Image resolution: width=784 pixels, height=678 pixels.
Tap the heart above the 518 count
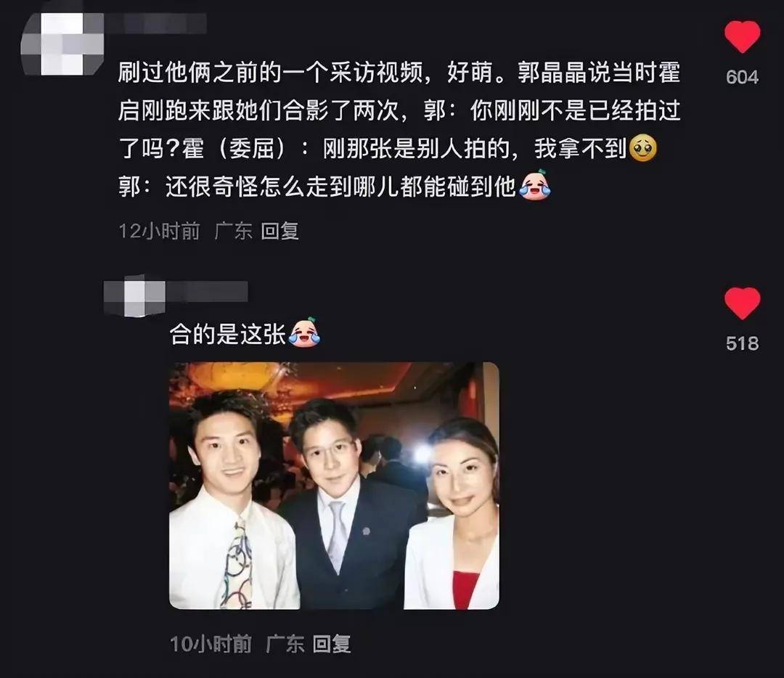point(742,303)
